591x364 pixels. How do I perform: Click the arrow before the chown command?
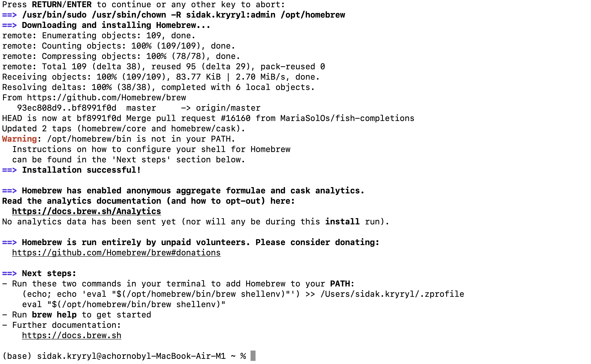click(9, 15)
